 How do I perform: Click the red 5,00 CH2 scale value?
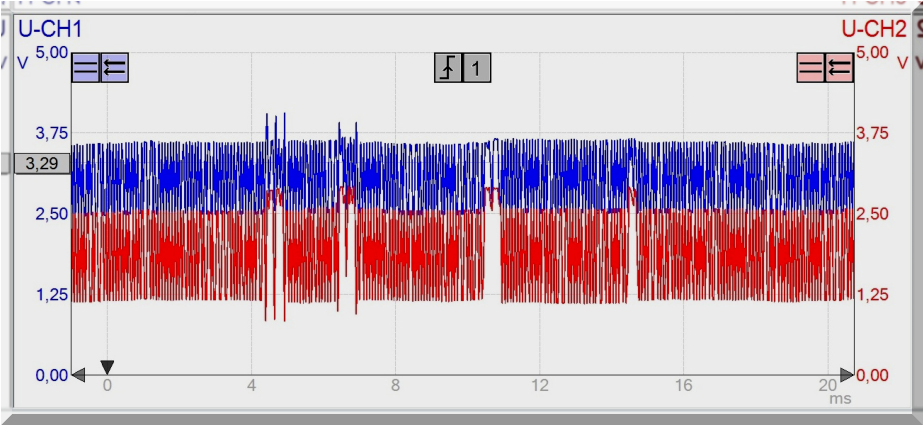(873, 51)
